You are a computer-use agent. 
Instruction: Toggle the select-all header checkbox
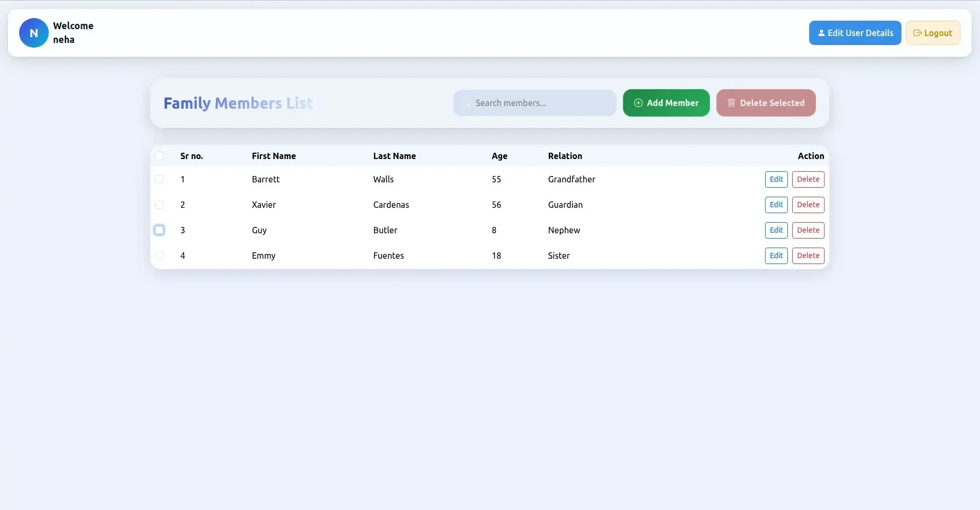pyautogui.click(x=159, y=156)
